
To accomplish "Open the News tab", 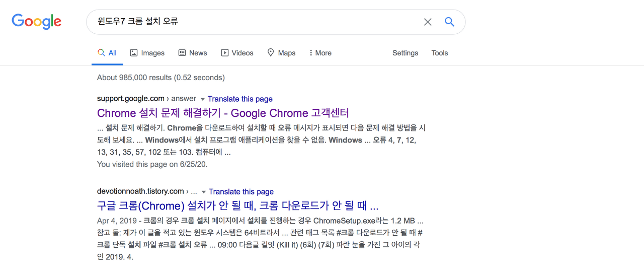I will 193,53.
